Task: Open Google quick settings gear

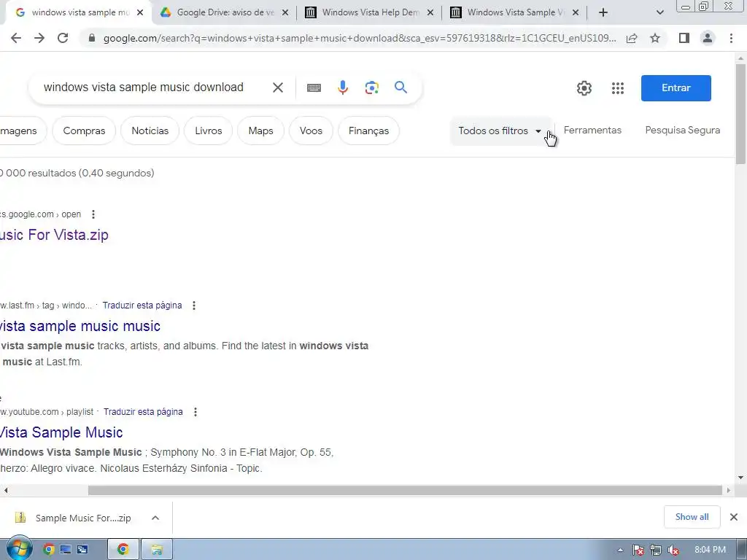Action: tap(584, 88)
